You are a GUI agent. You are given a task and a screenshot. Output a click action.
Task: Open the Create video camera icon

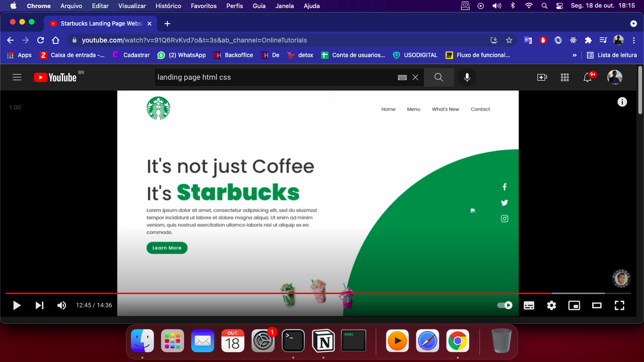coord(542,77)
